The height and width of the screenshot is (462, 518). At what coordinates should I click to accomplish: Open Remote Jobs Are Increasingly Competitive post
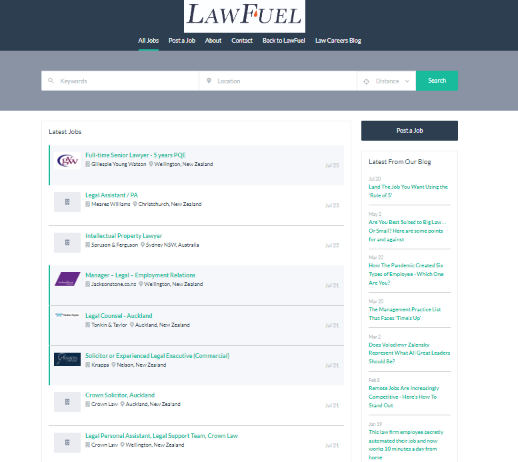(404, 397)
